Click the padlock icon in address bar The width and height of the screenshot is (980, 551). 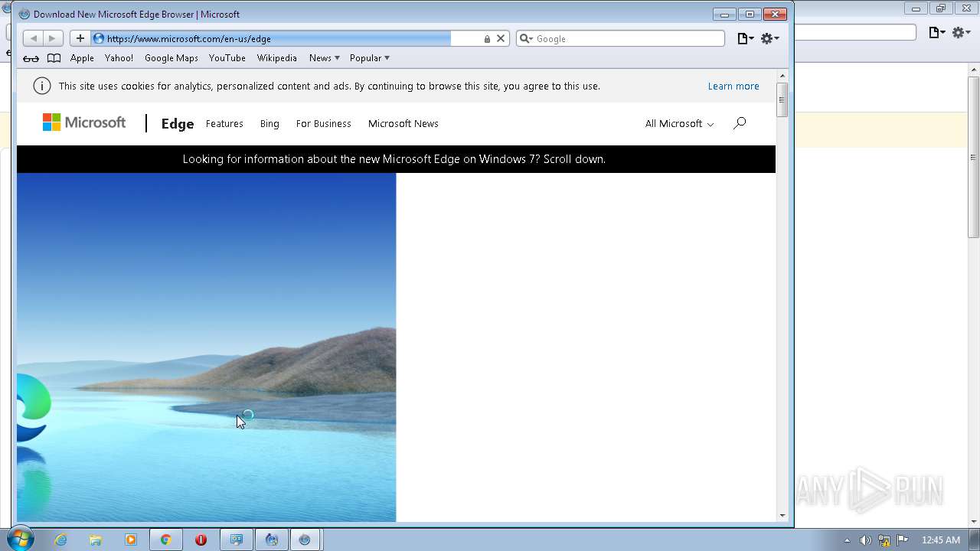pyautogui.click(x=487, y=39)
